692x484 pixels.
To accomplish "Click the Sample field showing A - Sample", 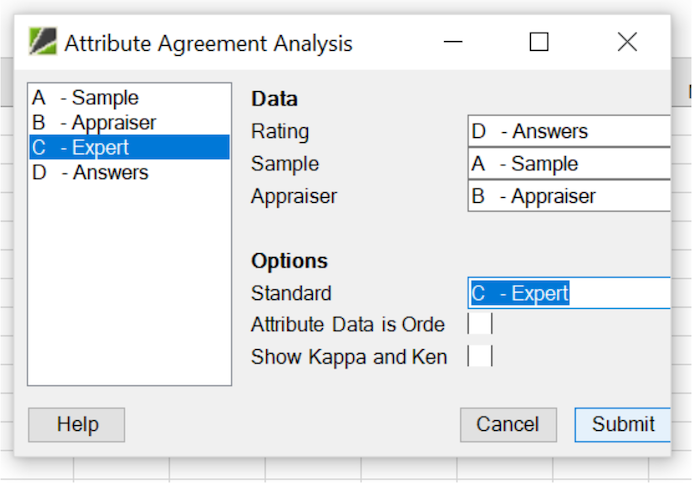I will [x=569, y=164].
